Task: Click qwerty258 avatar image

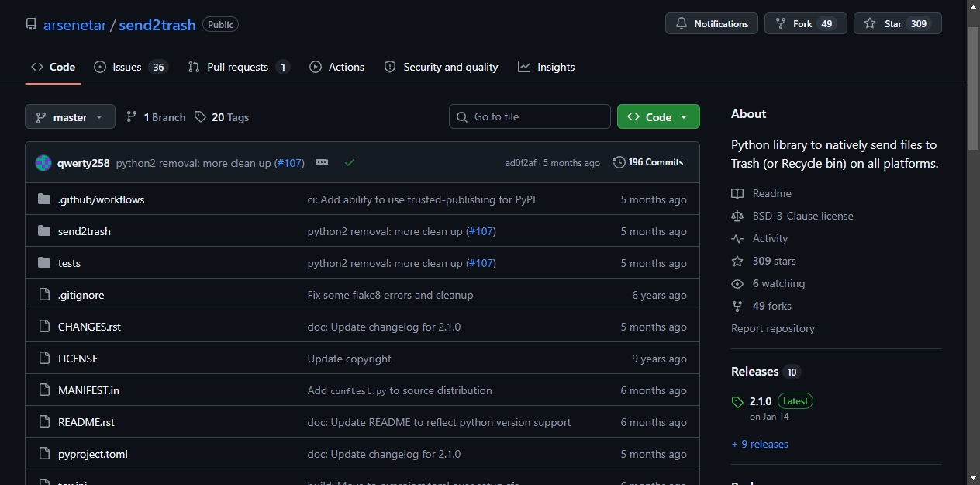Action: pyautogui.click(x=43, y=163)
